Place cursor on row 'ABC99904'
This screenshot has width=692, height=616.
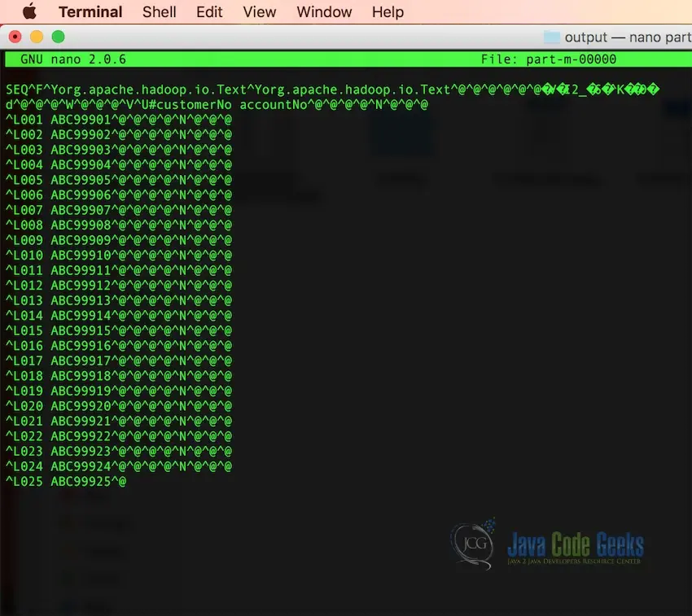[x=118, y=164]
